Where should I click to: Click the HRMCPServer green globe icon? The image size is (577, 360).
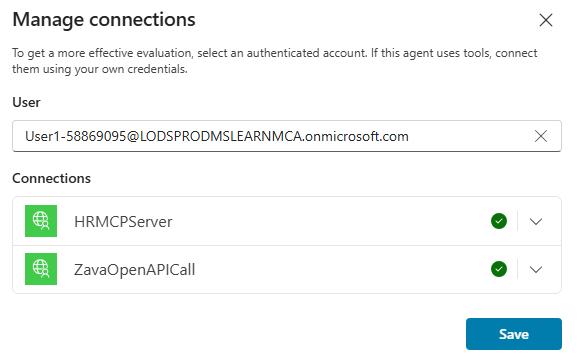click(x=41, y=221)
